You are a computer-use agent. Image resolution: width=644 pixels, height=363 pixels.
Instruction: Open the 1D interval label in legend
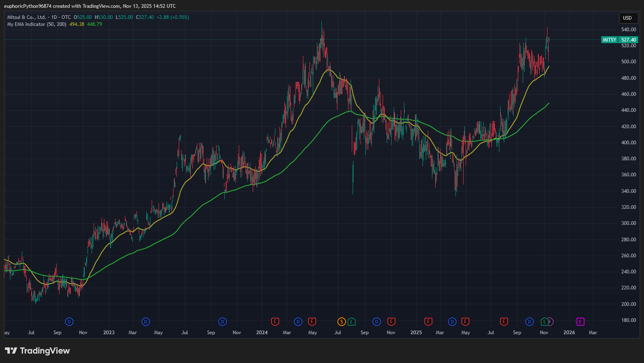(54, 17)
